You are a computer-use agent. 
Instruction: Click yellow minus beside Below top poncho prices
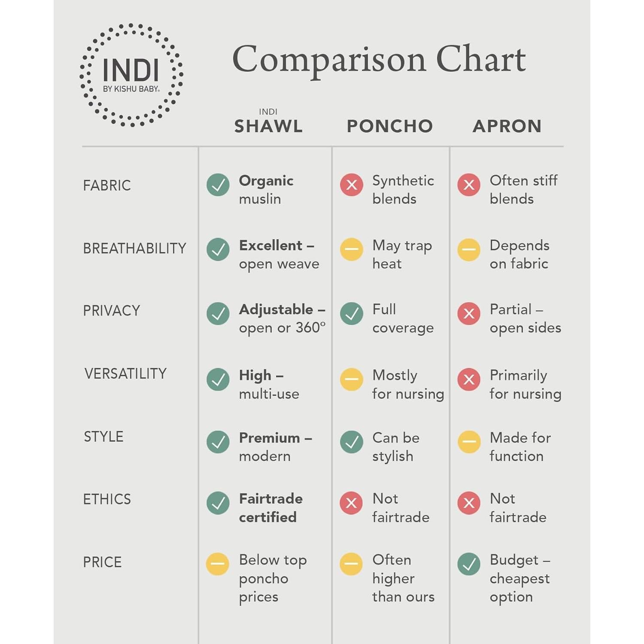click(x=218, y=564)
